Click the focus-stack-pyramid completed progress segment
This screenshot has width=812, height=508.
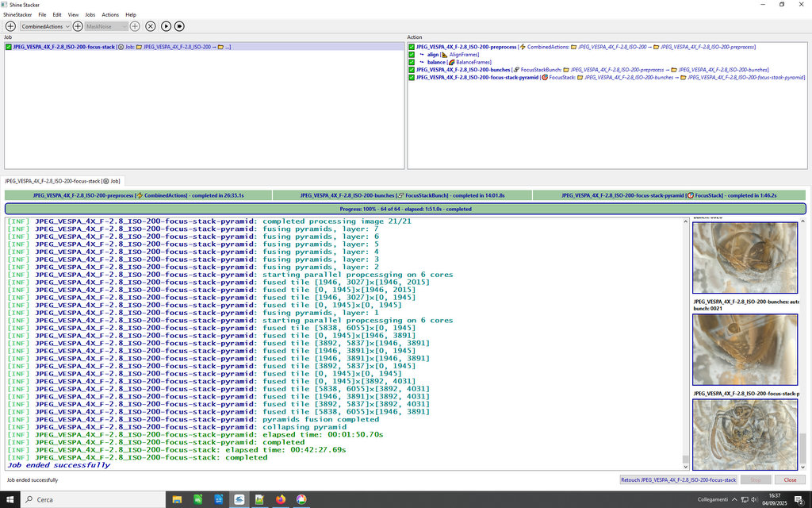point(669,195)
